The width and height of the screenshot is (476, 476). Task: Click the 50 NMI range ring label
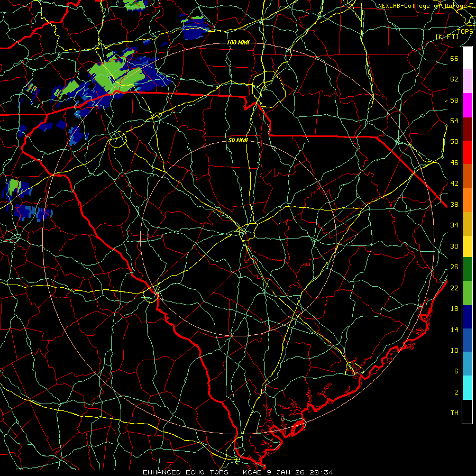click(x=238, y=141)
